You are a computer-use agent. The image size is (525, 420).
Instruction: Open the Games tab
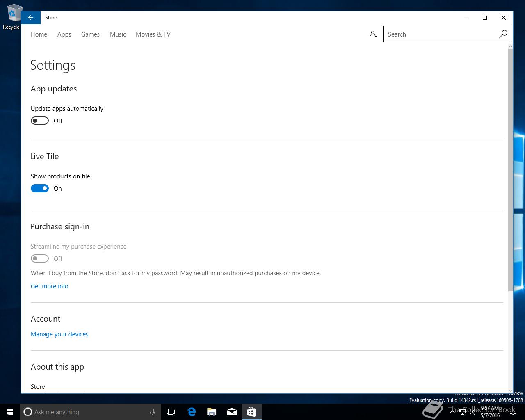(x=90, y=34)
